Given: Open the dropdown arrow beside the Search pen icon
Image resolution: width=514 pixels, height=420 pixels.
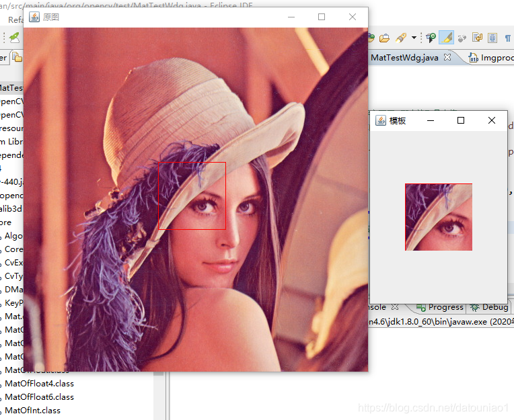Looking at the screenshot, I should pos(414,38).
